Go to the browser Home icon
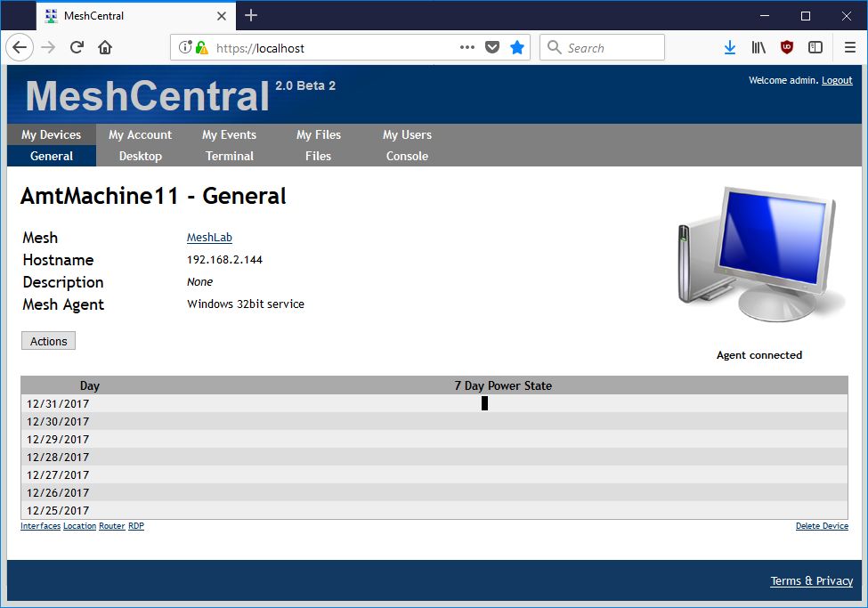Image resolution: width=868 pixels, height=608 pixels. pos(105,48)
